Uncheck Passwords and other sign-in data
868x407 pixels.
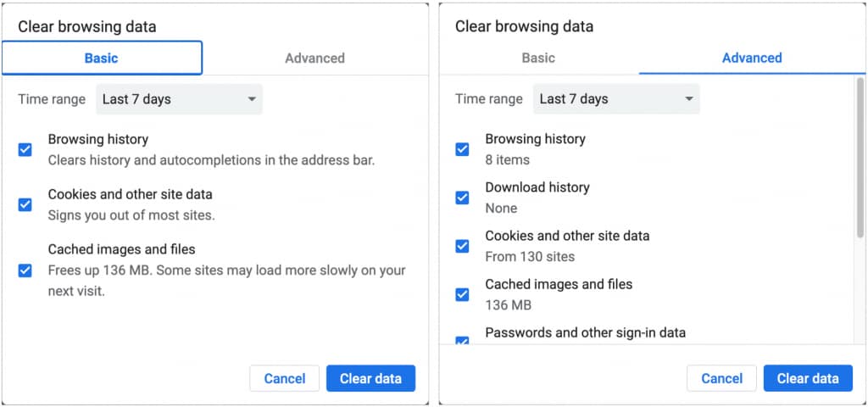pos(462,341)
